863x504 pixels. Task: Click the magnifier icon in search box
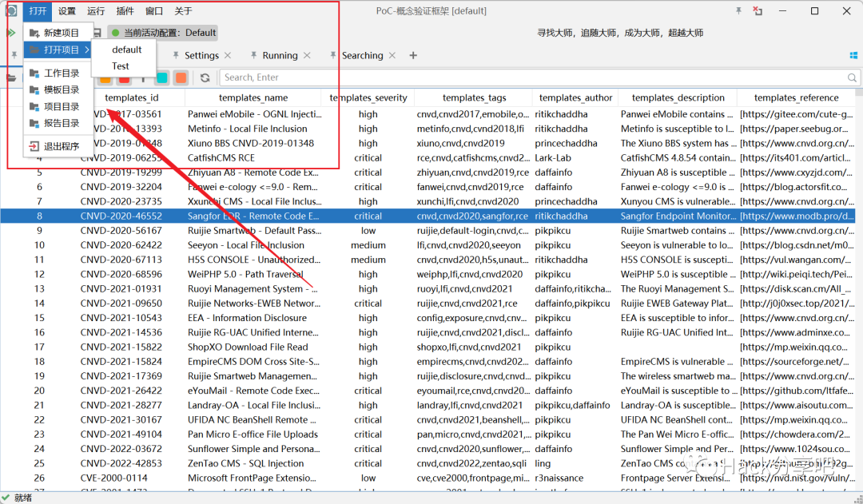(x=852, y=77)
